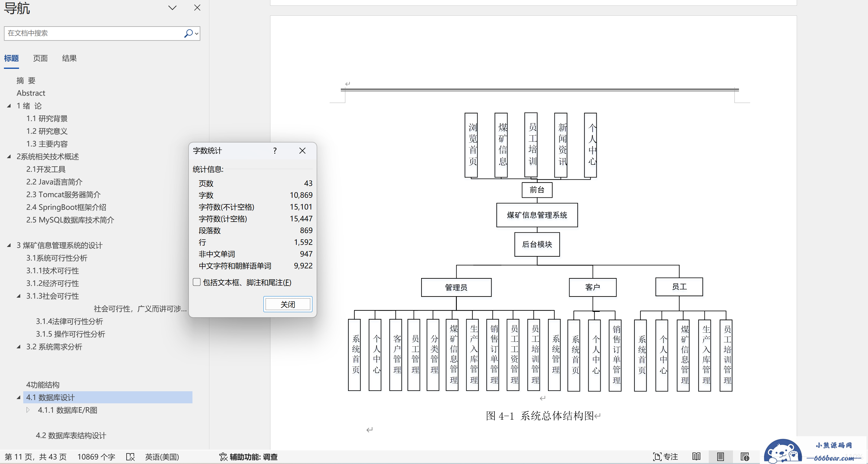Go to 2.3 Tomcat服务器简介 heading
Image resolution: width=868 pixels, height=464 pixels.
click(x=64, y=195)
